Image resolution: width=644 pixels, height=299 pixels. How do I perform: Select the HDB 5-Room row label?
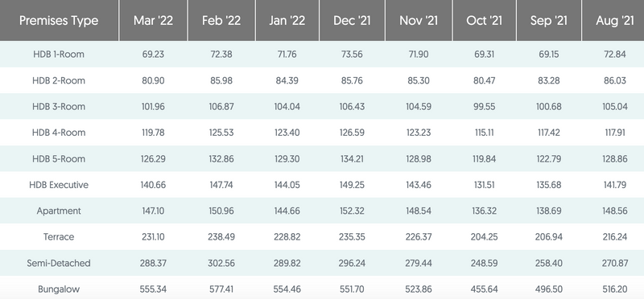[59, 158]
